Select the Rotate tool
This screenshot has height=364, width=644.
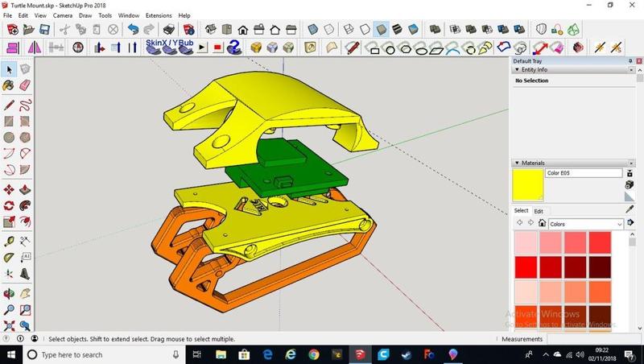[9, 205]
